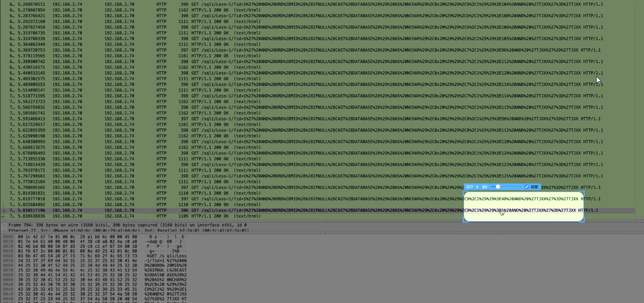This screenshot has width=644, height=303.
Task: Click the packet list minimap scrollbar
Action: click(x=640, y=110)
